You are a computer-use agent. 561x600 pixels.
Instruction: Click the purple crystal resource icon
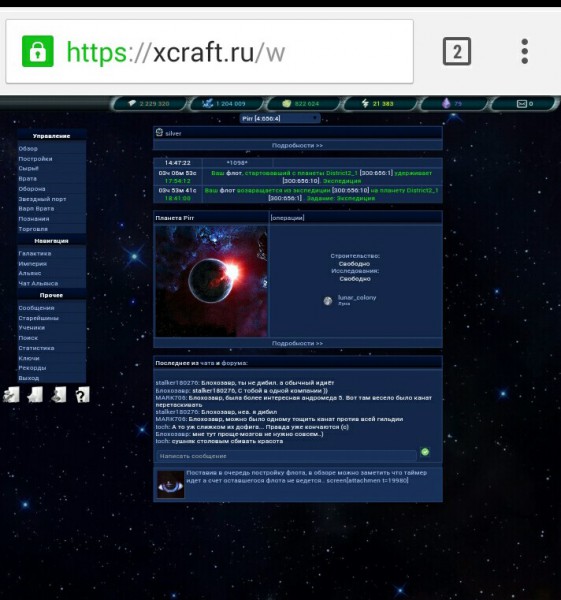click(x=446, y=103)
